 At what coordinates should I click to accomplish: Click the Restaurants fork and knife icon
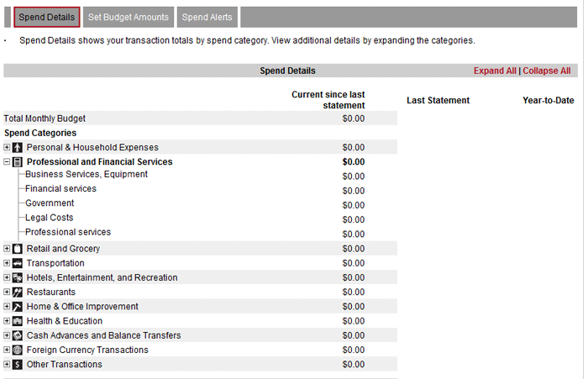(18, 292)
